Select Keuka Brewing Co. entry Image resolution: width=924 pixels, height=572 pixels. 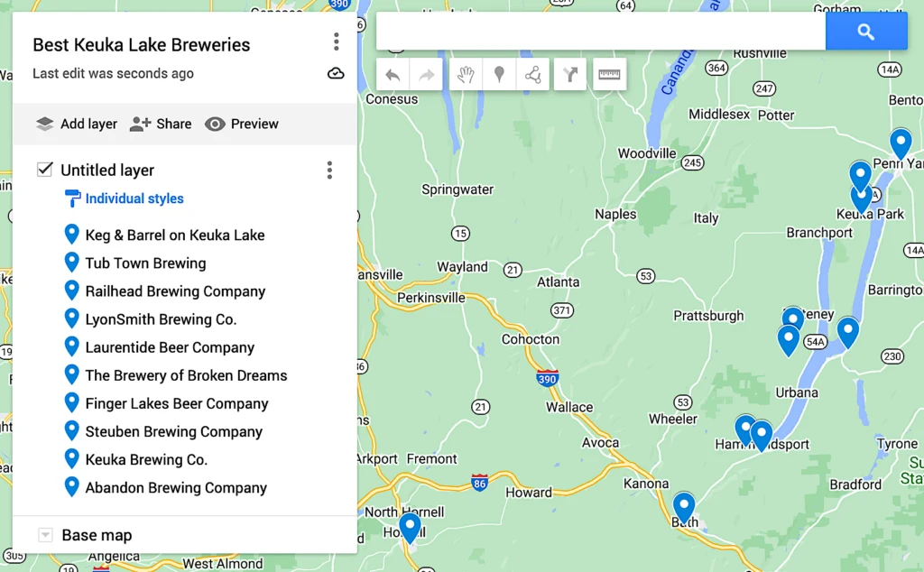point(146,459)
